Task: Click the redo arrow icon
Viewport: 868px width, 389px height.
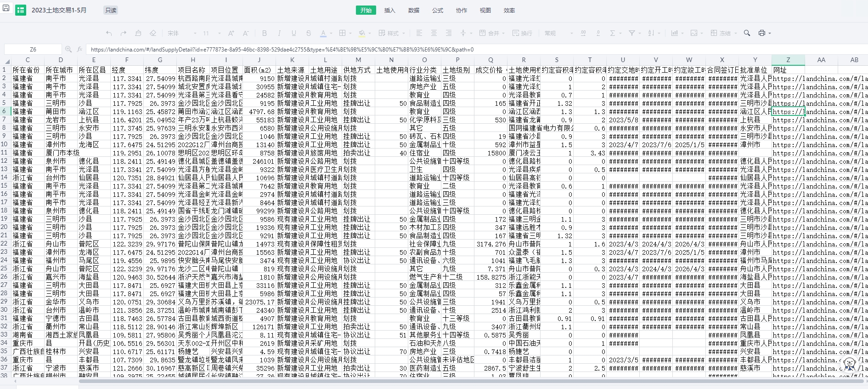Action: (124, 33)
